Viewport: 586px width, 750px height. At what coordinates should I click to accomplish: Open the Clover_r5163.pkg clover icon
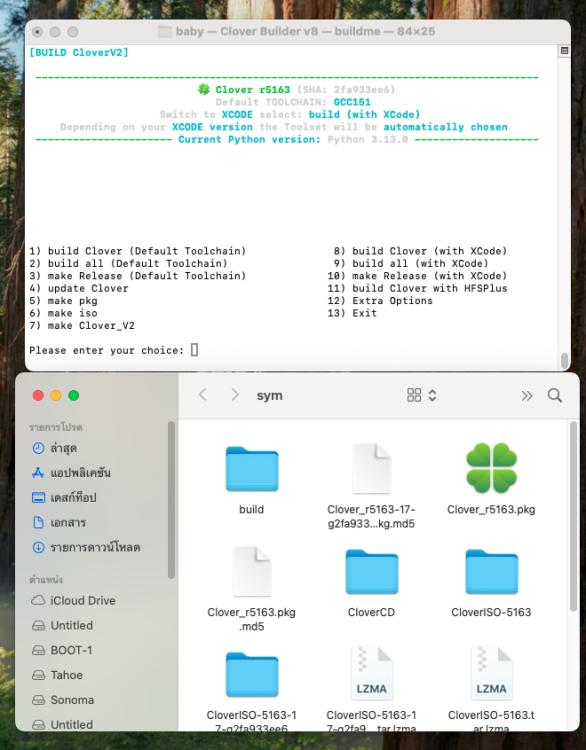pos(491,468)
